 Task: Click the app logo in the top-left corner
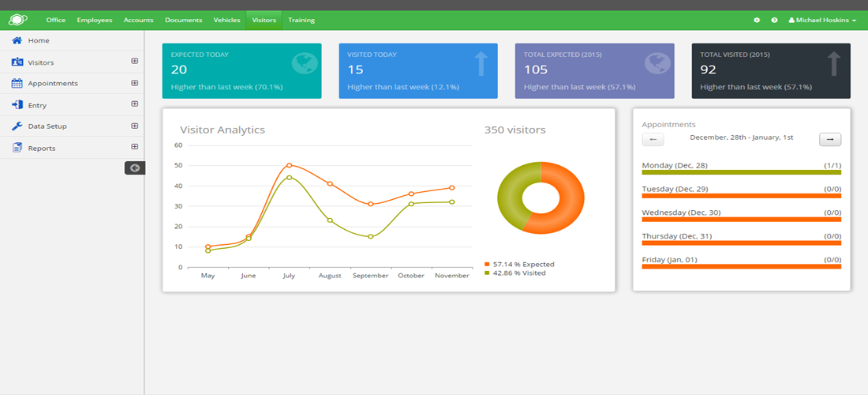[17, 20]
